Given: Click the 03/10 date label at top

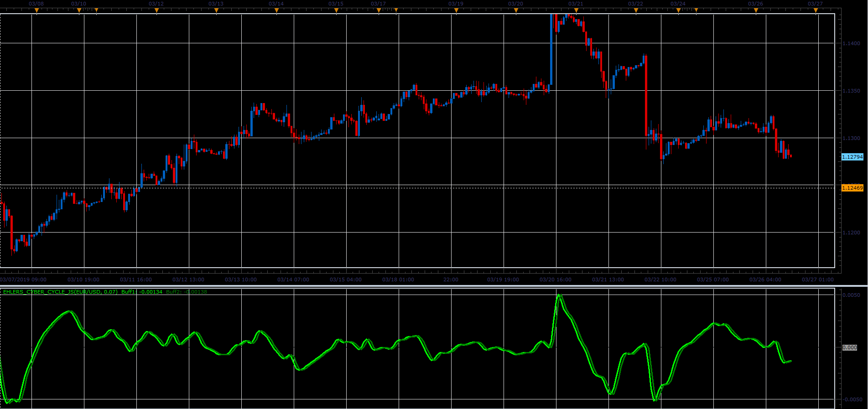Looking at the screenshot, I should (x=78, y=4).
